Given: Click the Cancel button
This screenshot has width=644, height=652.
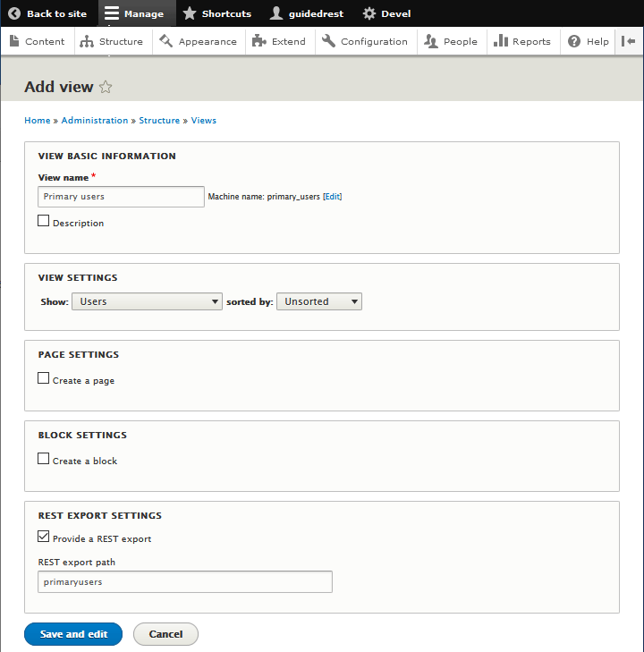Looking at the screenshot, I should point(165,634).
